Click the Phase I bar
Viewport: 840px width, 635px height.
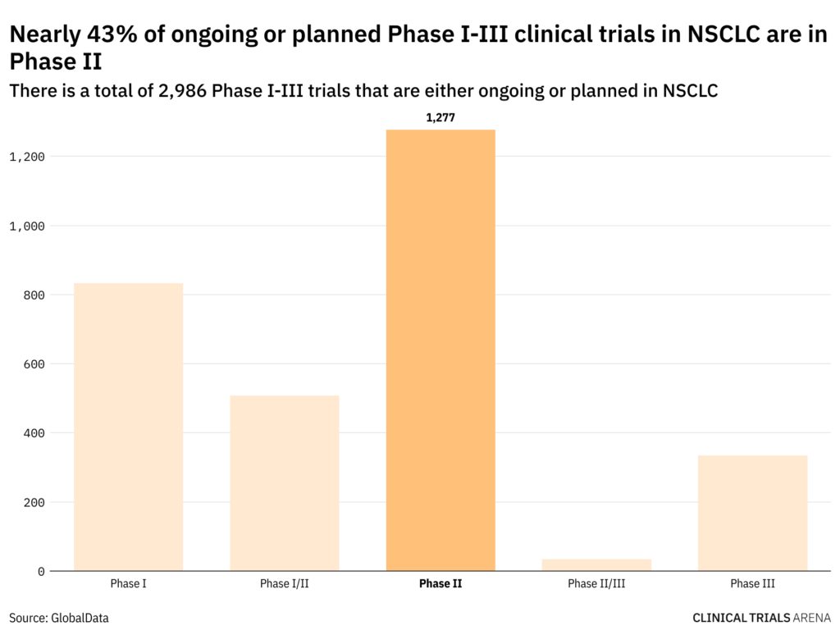coord(128,427)
